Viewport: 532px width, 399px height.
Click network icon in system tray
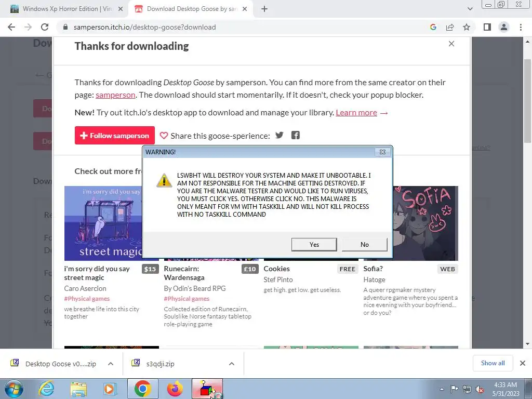(467, 389)
